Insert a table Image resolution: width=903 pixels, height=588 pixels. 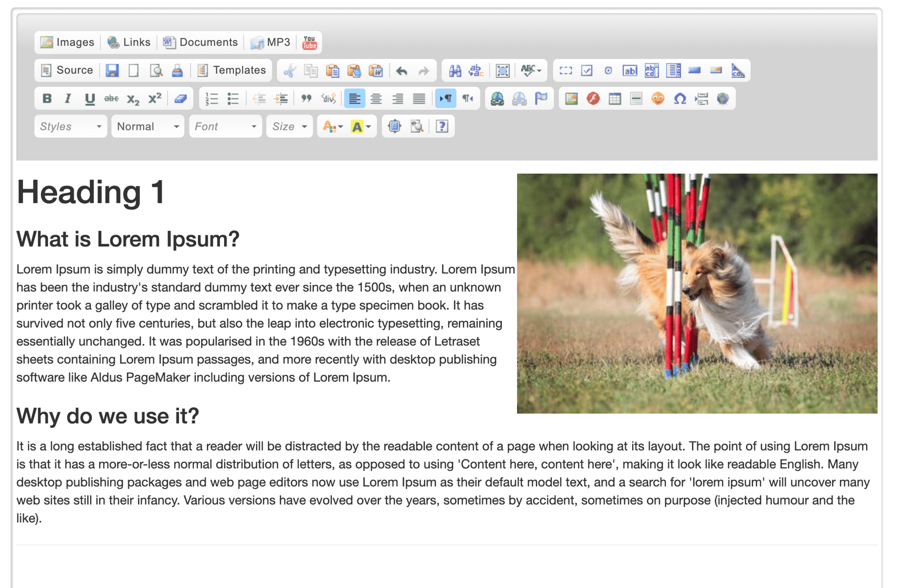[615, 98]
